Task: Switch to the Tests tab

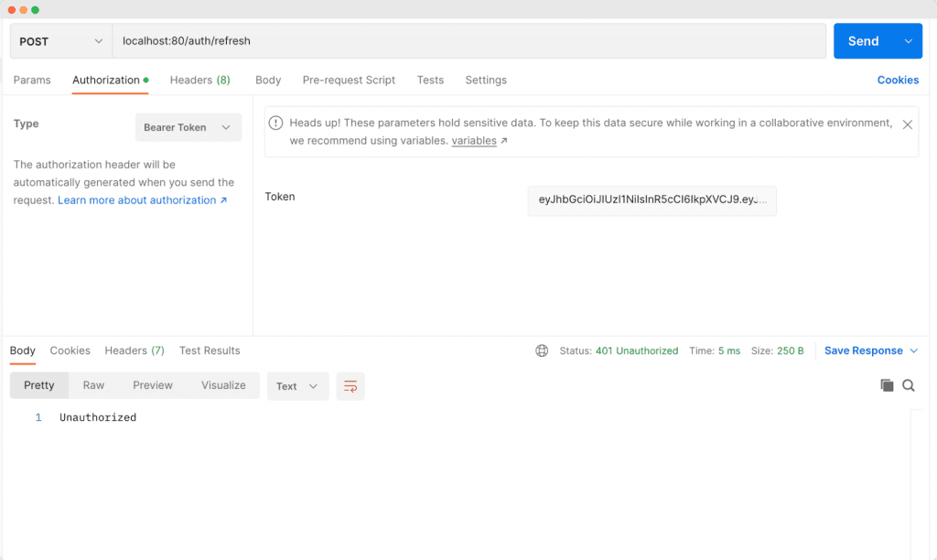Action: coord(430,81)
